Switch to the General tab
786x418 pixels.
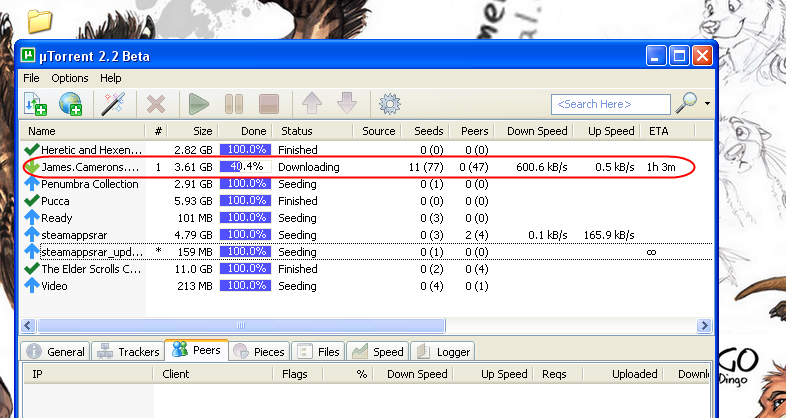coord(56,351)
